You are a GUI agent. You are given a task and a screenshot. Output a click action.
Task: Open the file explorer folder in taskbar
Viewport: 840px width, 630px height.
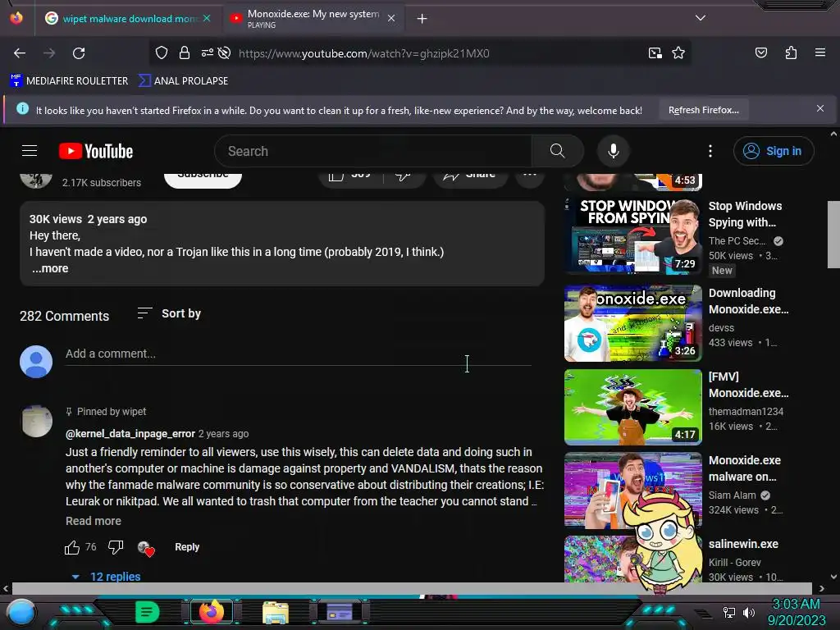click(276, 612)
